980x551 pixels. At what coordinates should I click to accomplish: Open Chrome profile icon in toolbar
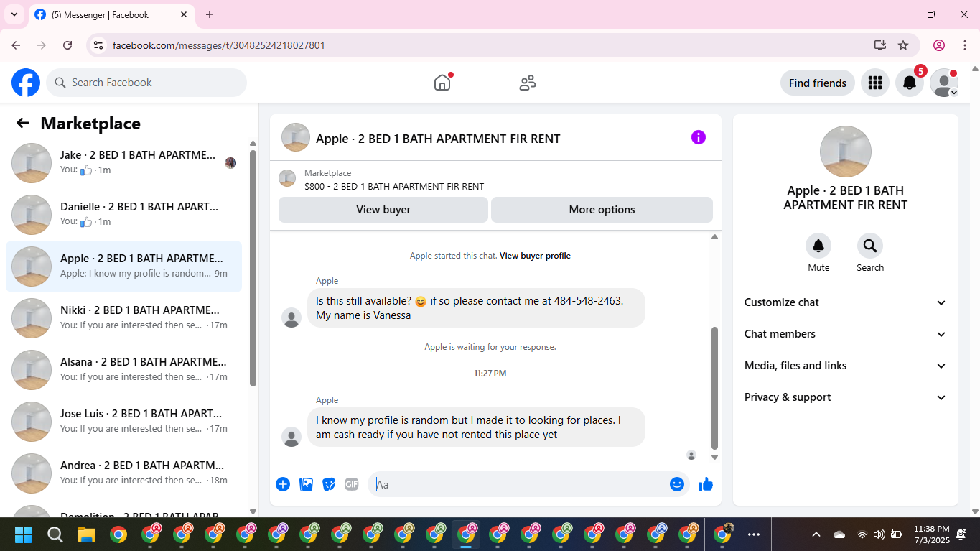(939, 45)
